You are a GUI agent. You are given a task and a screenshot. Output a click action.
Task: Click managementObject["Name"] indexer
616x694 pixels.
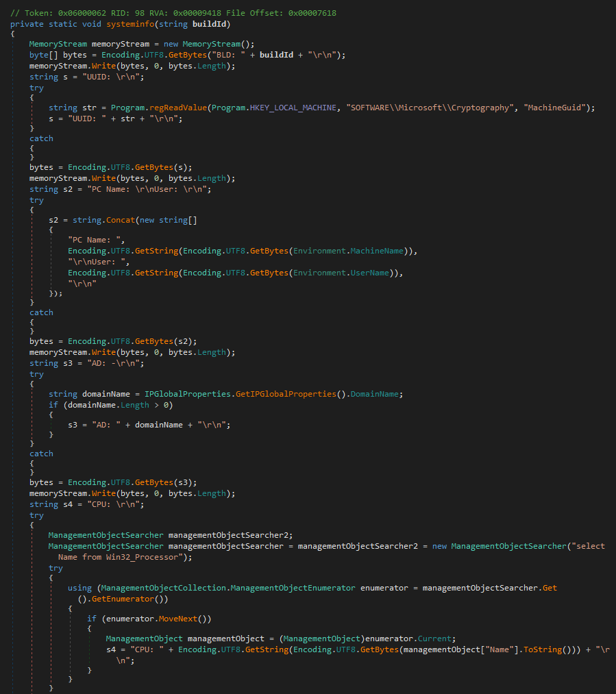click(x=460, y=649)
